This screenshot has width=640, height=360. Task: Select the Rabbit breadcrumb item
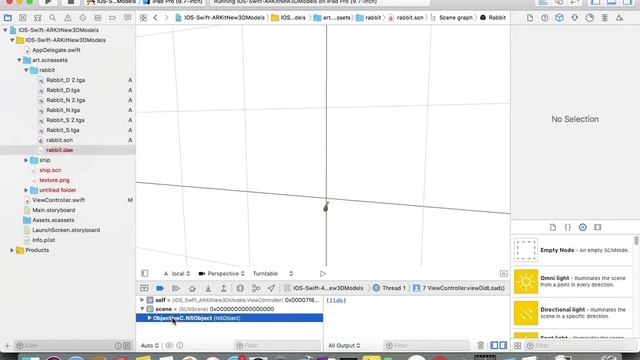coord(493,18)
